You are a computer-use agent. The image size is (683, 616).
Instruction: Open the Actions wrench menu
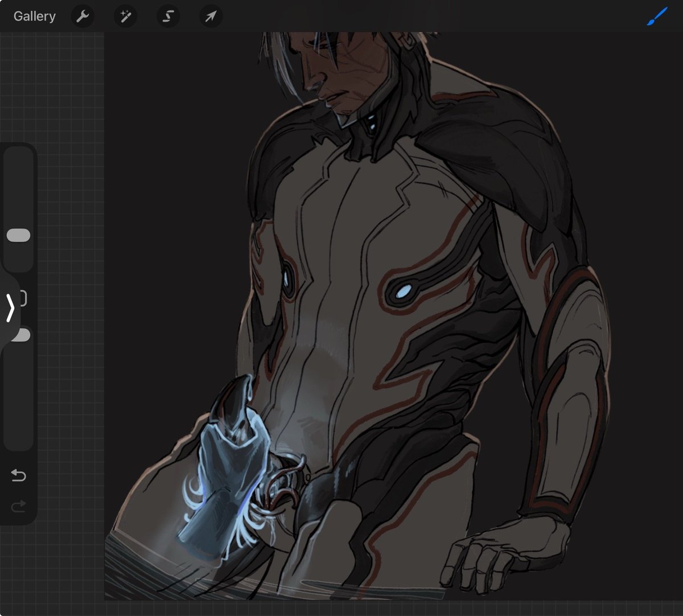point(83,17)
